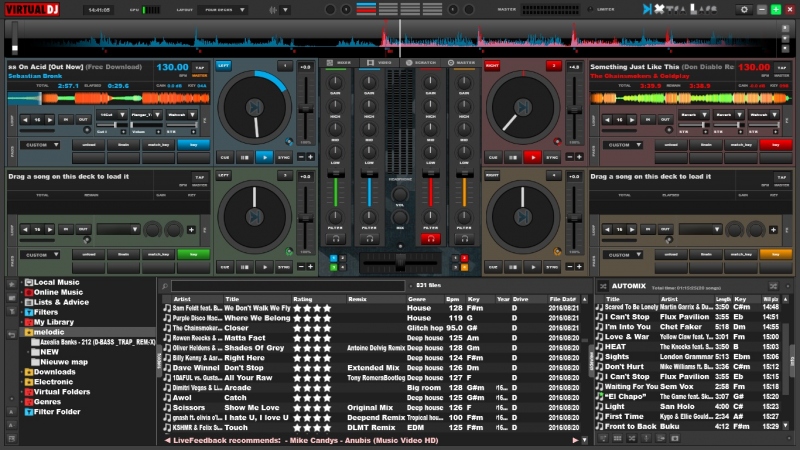Toggle play on deck 1 (blue play button)
This screenshot has height=450, width=800.
(x=264, y=158)
